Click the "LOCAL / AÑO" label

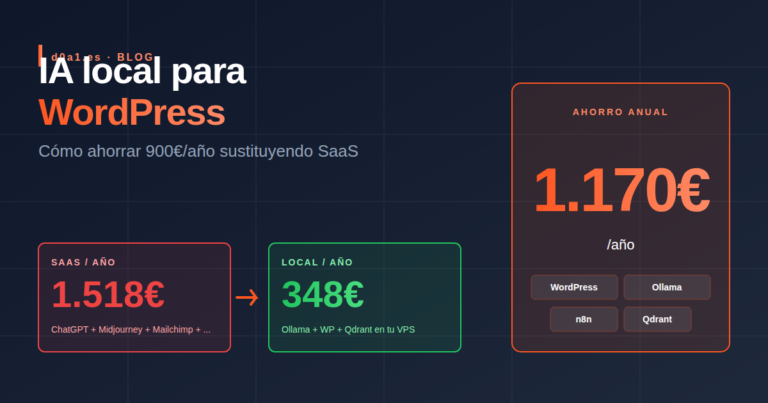(317, 262)
